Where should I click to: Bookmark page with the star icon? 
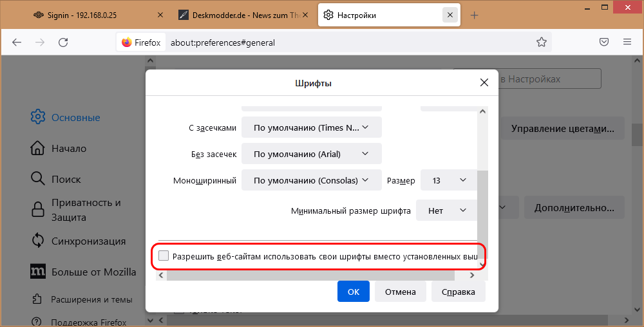pyautogui.click(x=542, y=42)
